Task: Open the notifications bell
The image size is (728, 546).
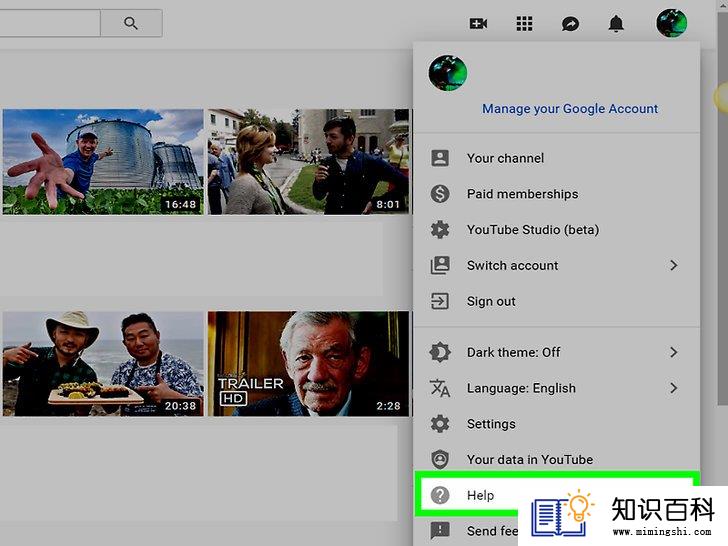Action: [x=616, y=23]
